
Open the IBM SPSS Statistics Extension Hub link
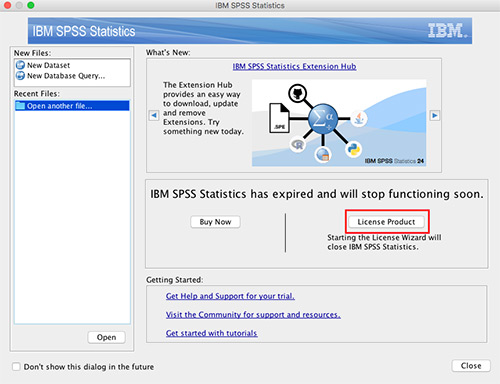[294, 66]
